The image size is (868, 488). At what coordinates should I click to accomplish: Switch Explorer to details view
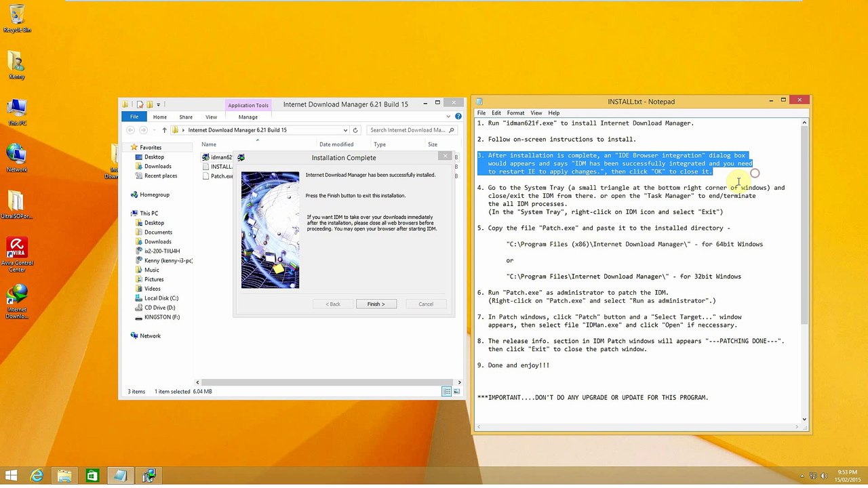pyautogui.click(x=446, y=391)
